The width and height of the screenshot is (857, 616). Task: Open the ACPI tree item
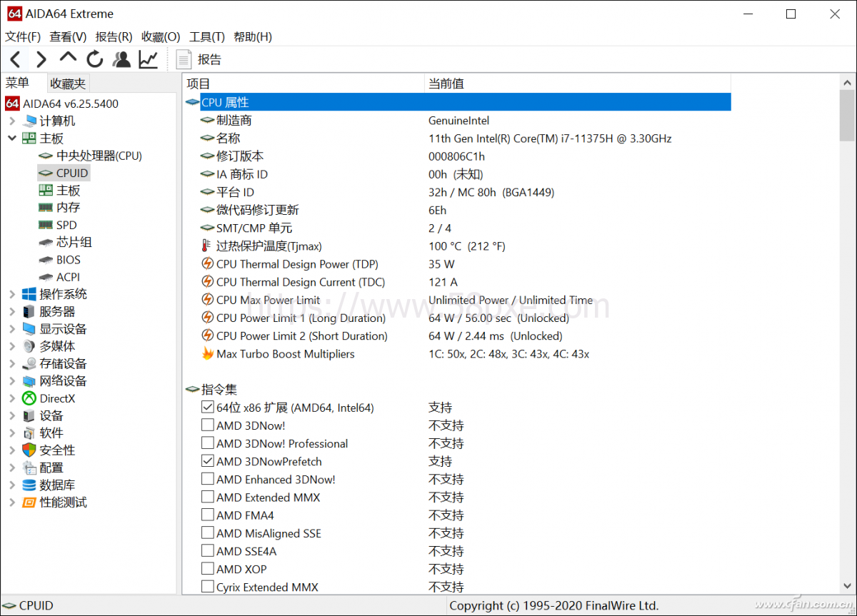pos(69,277)
